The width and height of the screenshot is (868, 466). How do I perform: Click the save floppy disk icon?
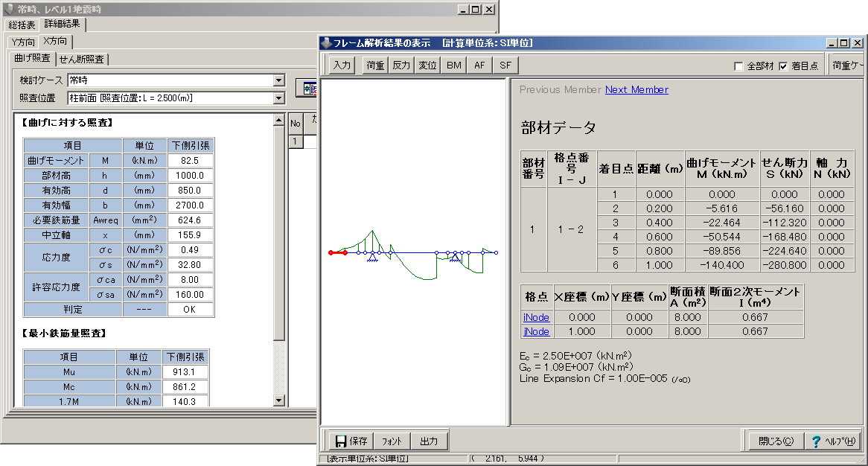pyautogui.click(x=340, y=441)
